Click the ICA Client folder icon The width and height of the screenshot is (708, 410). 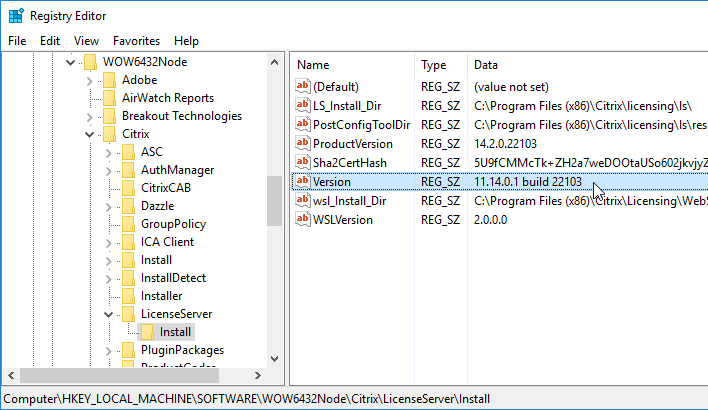(x=128, y=242)
